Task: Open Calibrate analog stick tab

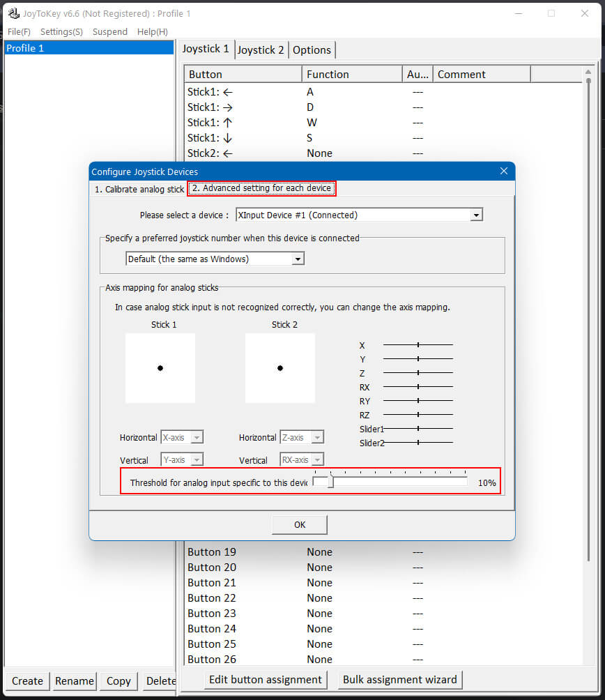Action: pyautogui.click(x=139, y=189)
